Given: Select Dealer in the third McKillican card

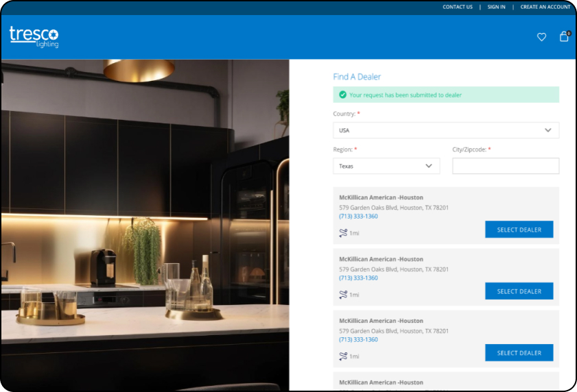Looking at the screenshot, I should (x=519, y=353).
